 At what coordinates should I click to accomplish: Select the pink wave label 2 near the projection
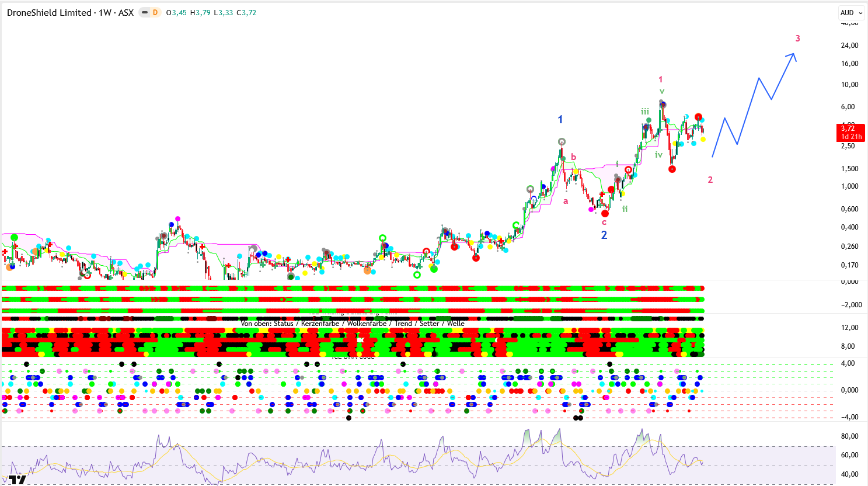coord(710,180)
